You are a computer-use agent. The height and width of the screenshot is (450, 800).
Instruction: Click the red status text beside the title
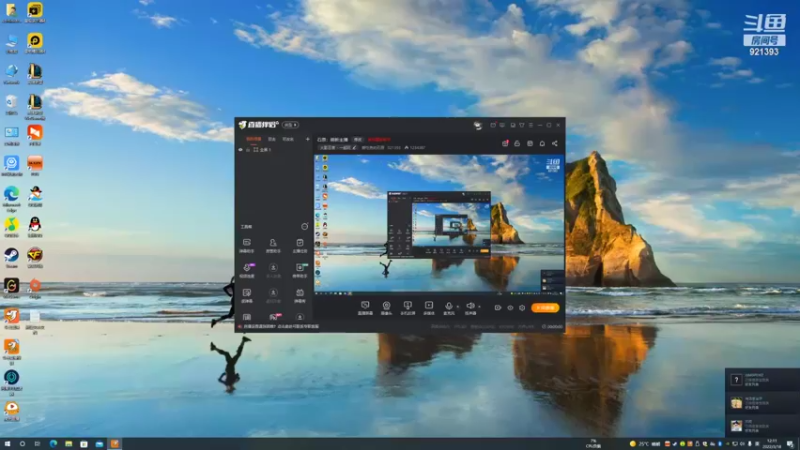point(379,139)
